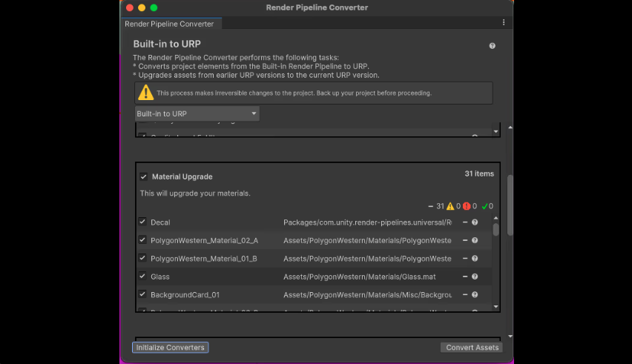Click the 31 items count label
This screenshot has width=632, height=364.
(479, 173)
